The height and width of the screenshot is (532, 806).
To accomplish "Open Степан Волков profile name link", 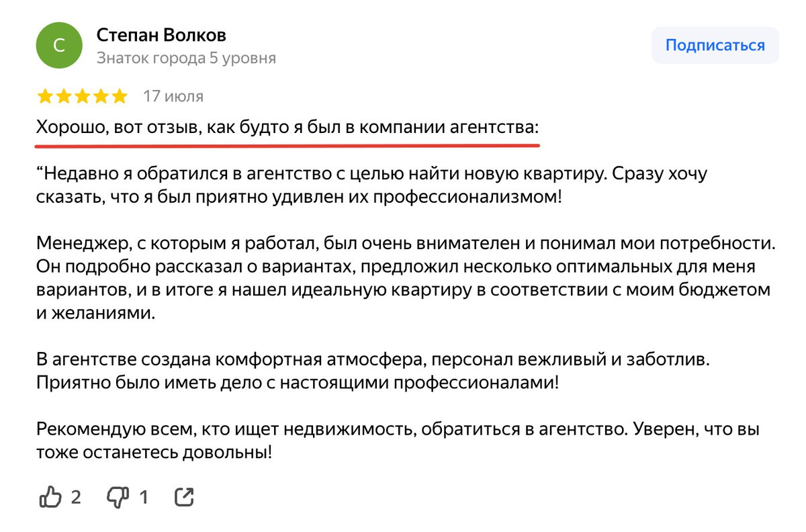I will (x=161, y=34).
